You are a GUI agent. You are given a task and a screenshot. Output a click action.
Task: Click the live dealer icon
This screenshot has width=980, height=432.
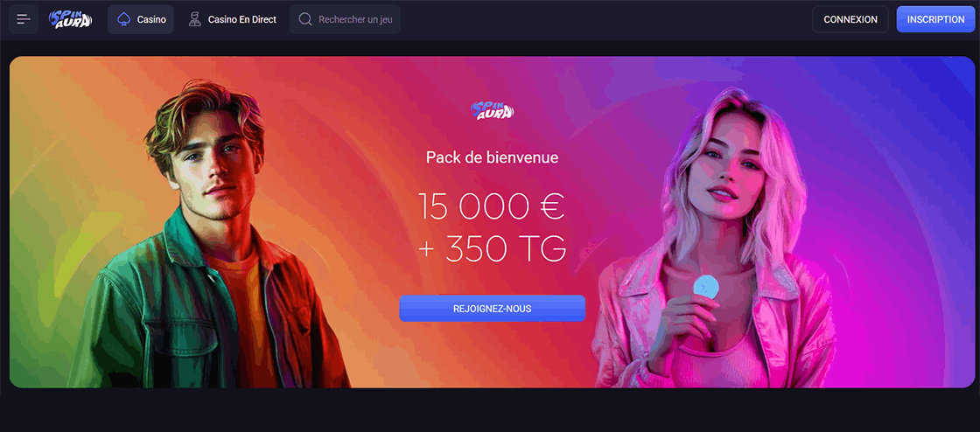(x=195, y=19)
